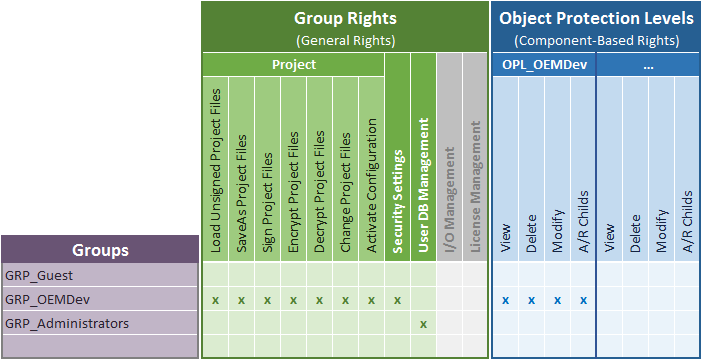
Task: Click the Project column group header
Action: [x=293, y=64]
